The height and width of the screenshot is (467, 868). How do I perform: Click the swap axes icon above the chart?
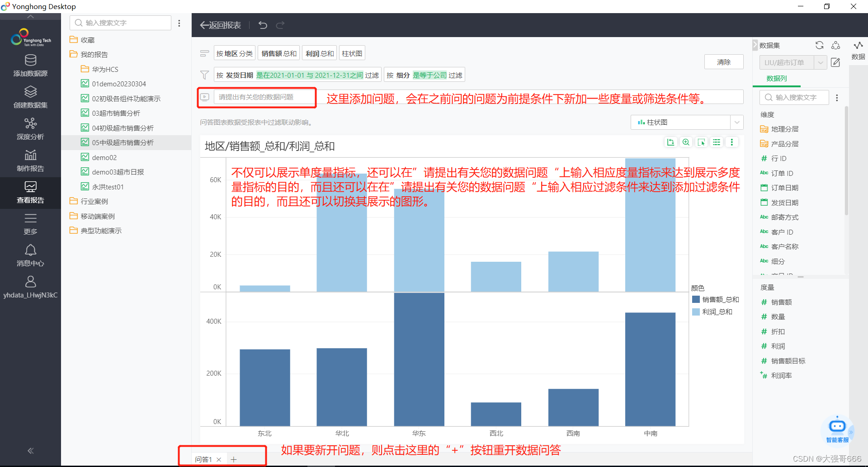click(x=670, y=142)
